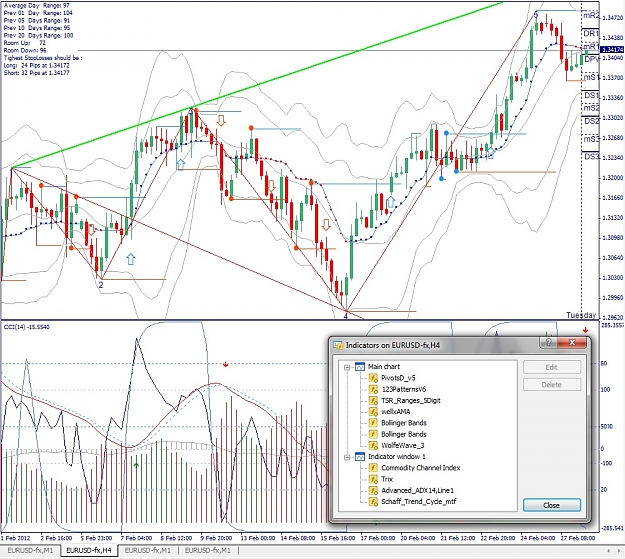
Task: Select the Wolfe wave point 4 label
Action: point(346,316)
